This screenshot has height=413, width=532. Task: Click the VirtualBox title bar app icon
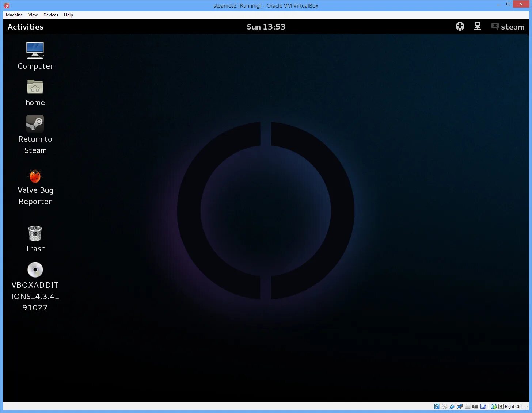point(7,5)
